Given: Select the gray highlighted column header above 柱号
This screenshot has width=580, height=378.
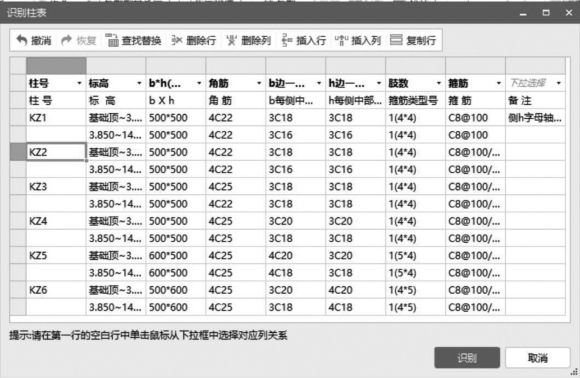Looking at the screenshot, I should [x=56, y=65].
